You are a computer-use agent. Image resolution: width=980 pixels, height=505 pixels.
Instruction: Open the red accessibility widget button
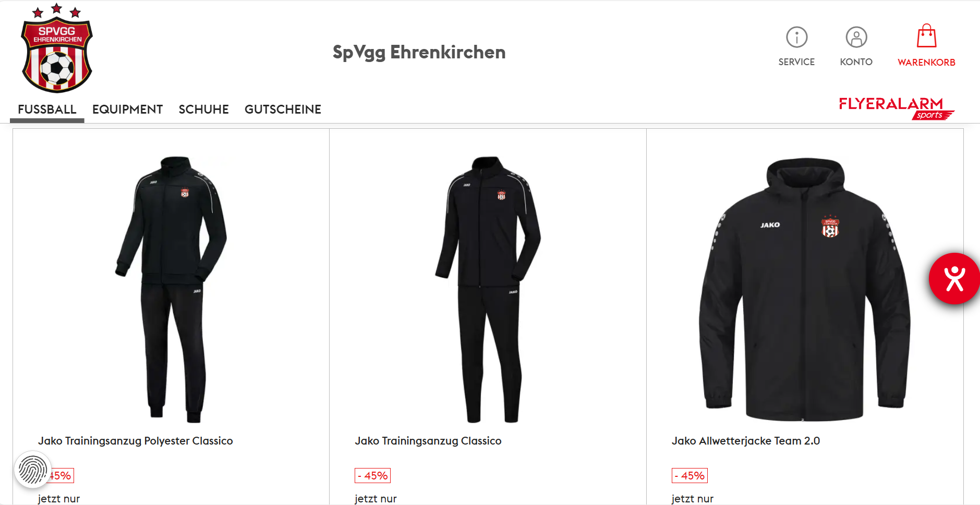(x=954, y=279)
